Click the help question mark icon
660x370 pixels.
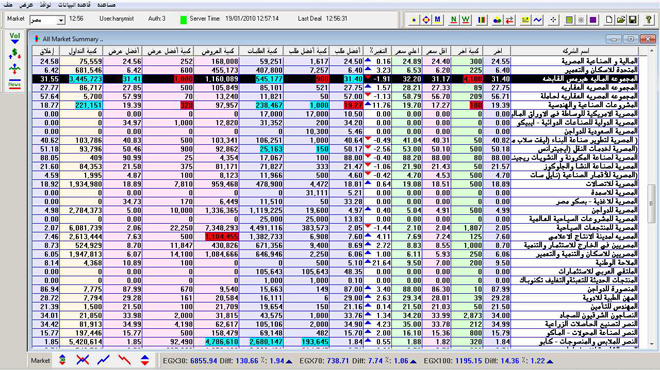[649, 20]
